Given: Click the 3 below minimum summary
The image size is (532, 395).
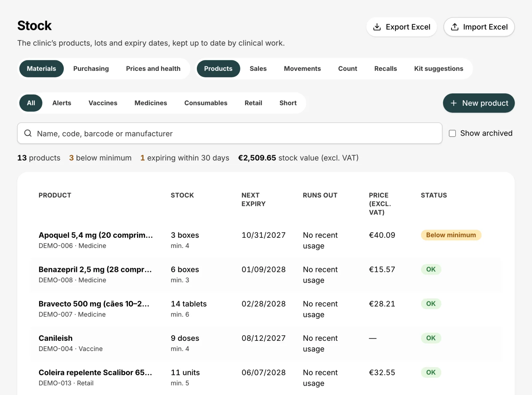Looking at the screenshot, I should 100,158.
